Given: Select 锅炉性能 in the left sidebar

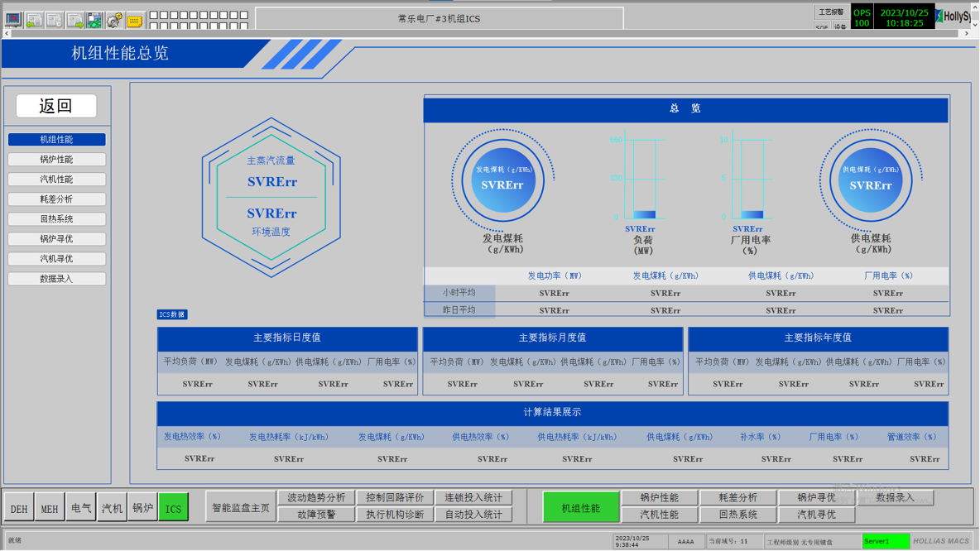Looking at the screenshot, I should coord(56,160).
